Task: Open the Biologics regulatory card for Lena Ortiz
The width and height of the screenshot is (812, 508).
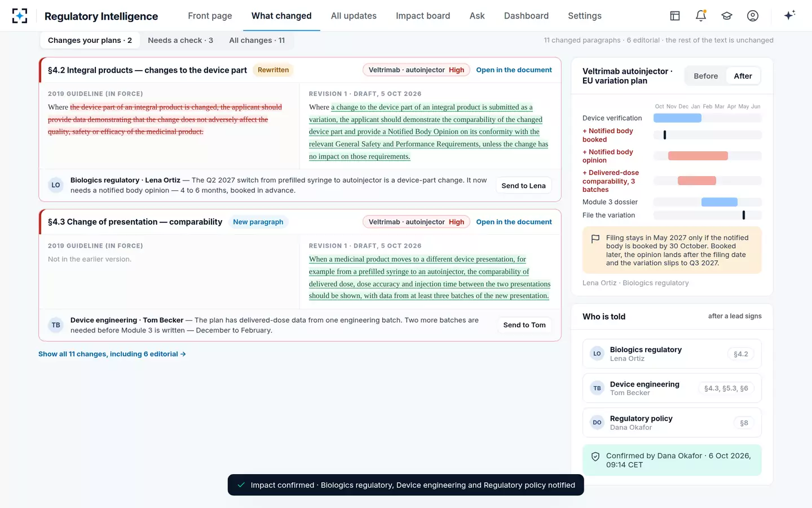Action: pos(672,354)
